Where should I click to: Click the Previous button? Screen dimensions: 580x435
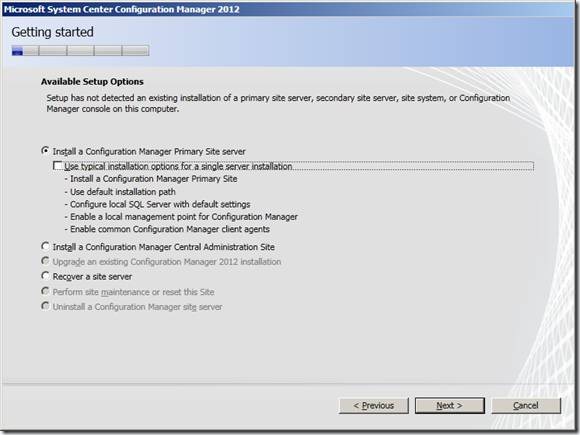tap(374, 406)
